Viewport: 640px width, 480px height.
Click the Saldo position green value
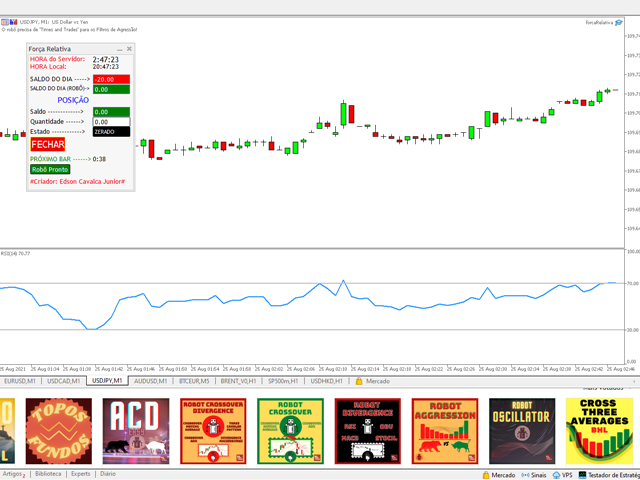[111, 112]
